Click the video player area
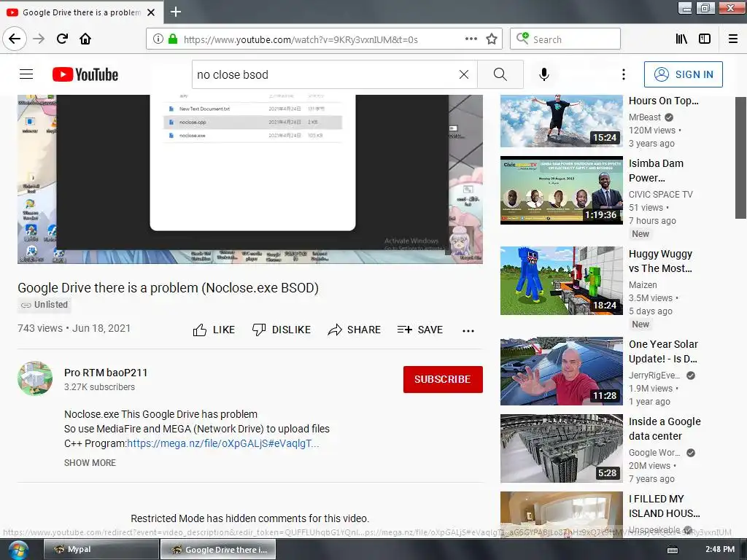This screenshot has height=560, width=747. (x=250, y=179)
